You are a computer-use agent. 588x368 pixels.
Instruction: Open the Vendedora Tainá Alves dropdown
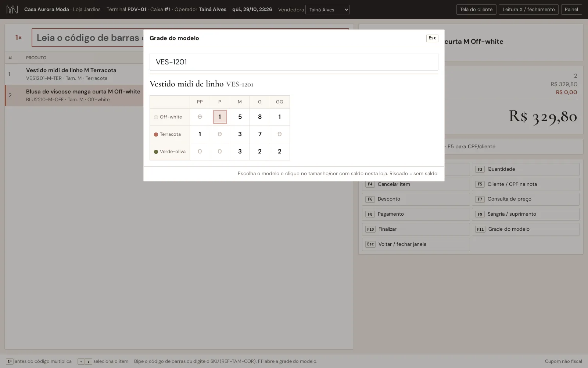(x=327, y=10)
